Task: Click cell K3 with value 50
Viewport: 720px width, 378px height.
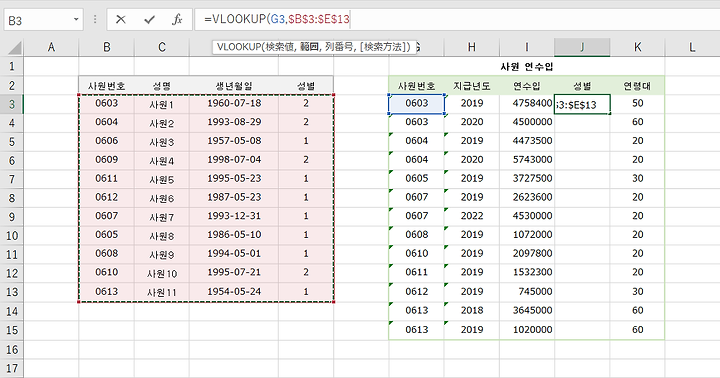Action: click(637, 104)
